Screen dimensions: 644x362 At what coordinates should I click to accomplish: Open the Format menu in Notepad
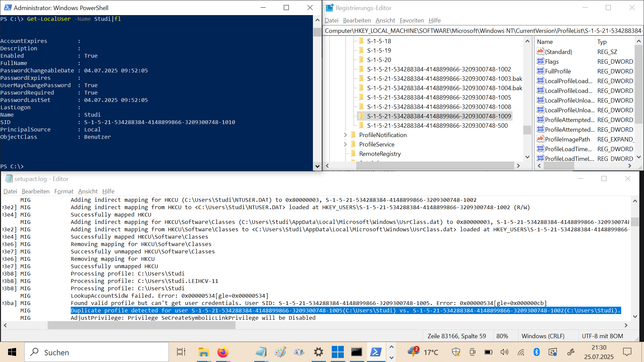point(64,191)
